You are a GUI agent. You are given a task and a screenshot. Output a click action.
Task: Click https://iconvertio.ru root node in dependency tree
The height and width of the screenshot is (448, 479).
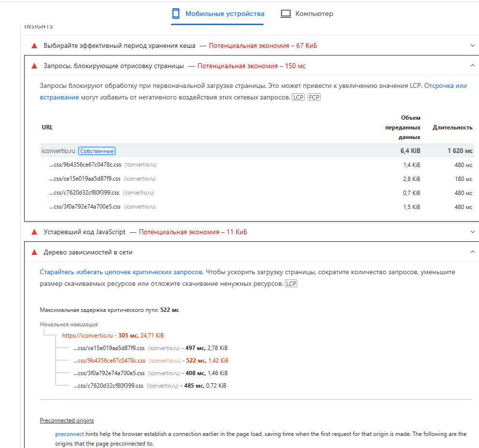point(87,336)
